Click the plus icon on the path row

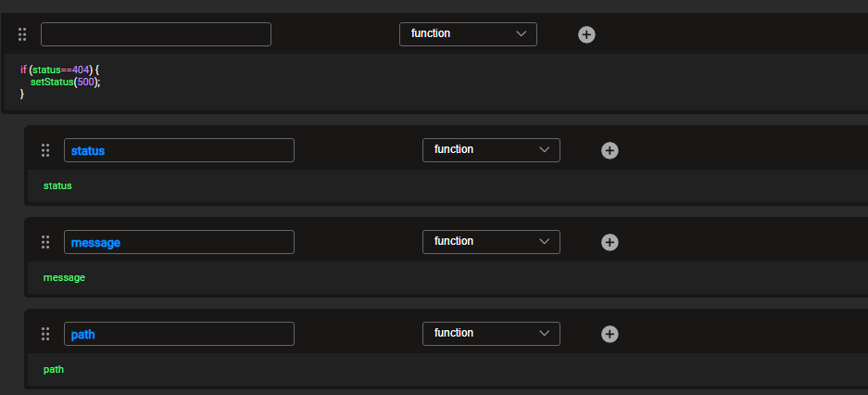pos(610,334)
